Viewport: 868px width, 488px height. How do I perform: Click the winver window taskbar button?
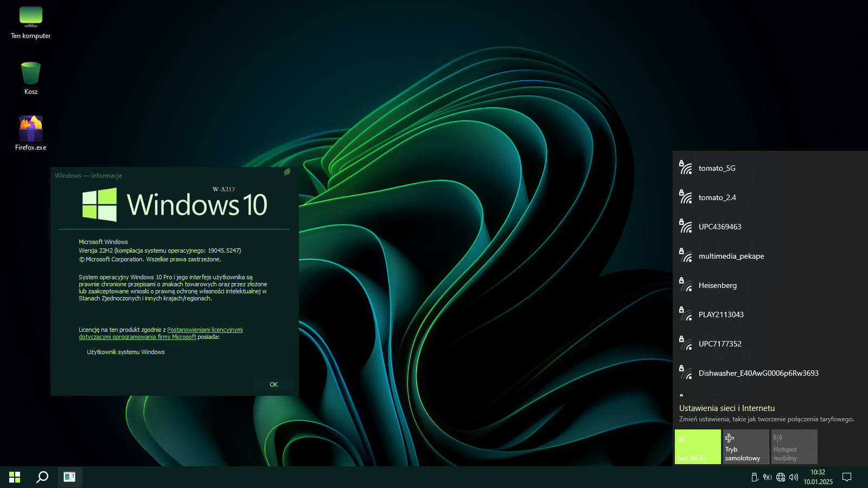pos(69,477)
